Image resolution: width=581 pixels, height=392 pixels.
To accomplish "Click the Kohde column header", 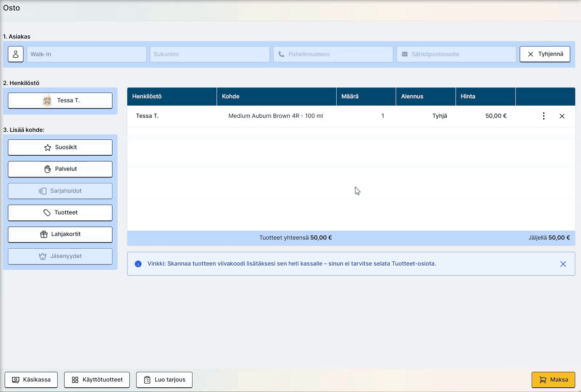I will (x=276, y=96).
